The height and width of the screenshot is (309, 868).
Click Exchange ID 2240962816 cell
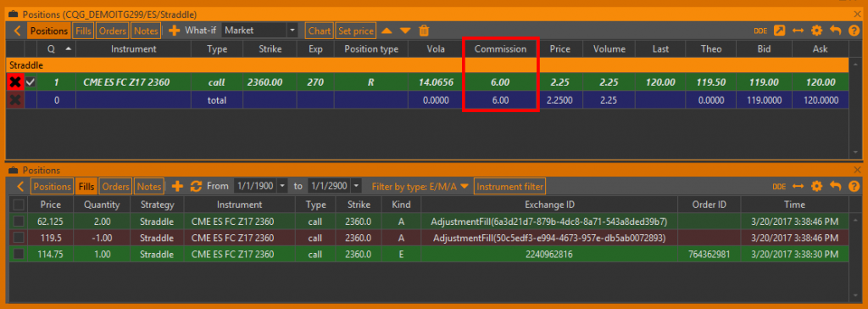click(549, 254)
